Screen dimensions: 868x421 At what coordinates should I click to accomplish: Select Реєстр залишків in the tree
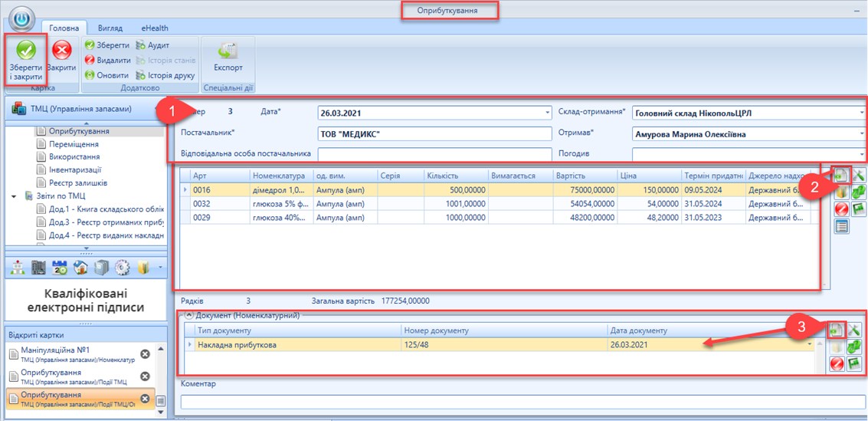point(77,183)
